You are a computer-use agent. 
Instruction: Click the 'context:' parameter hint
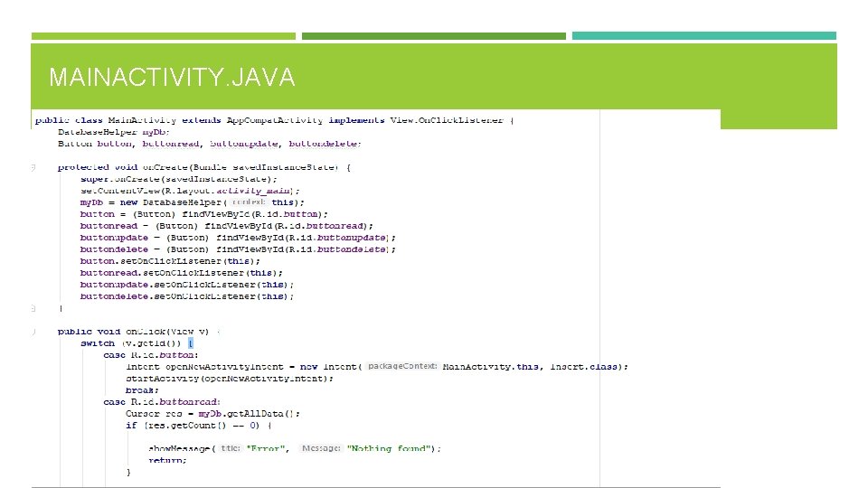[x=249, y=202]
